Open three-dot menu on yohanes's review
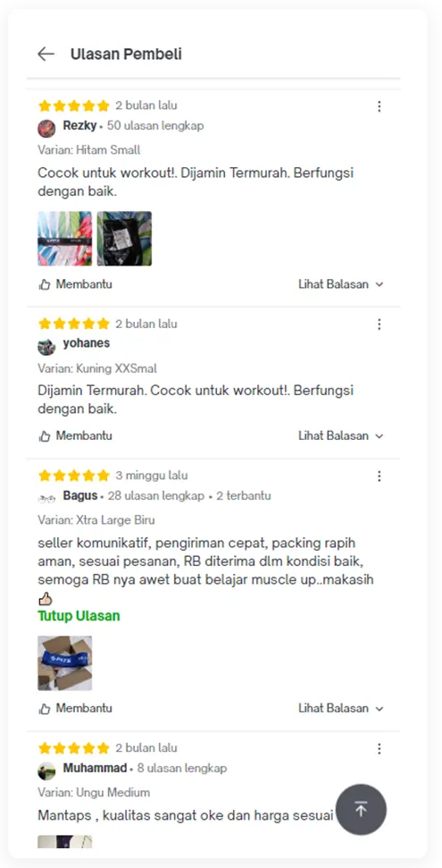 [x=379, y=324]
